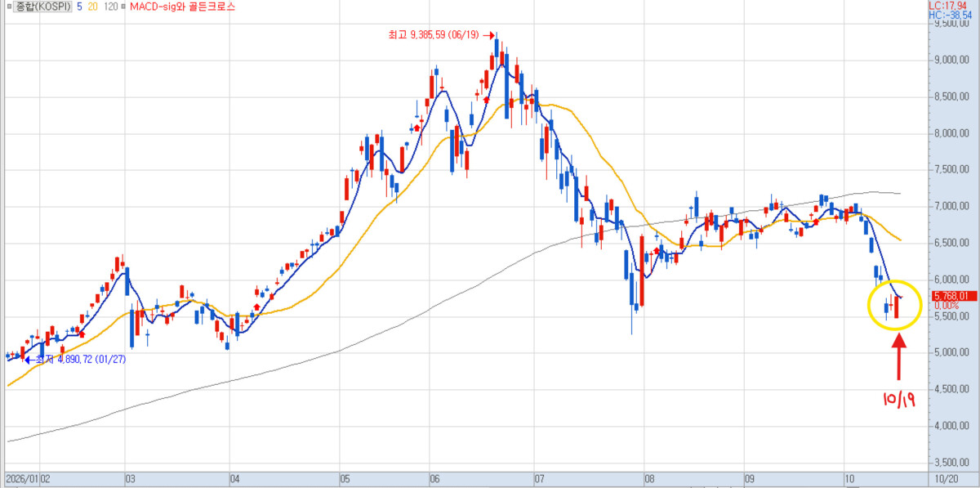Select the orange 20-day moving average label
980x488 pixels.
pos(92,6)
